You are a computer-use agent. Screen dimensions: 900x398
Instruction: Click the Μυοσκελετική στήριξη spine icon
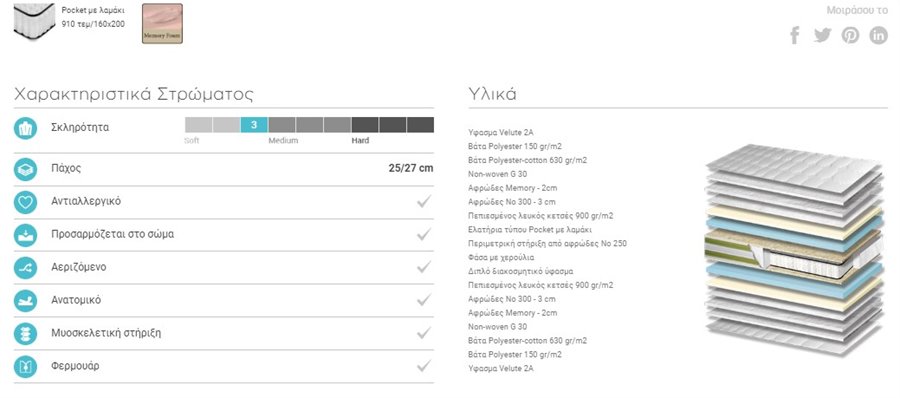pyautogui.click(x=25, y=333)
